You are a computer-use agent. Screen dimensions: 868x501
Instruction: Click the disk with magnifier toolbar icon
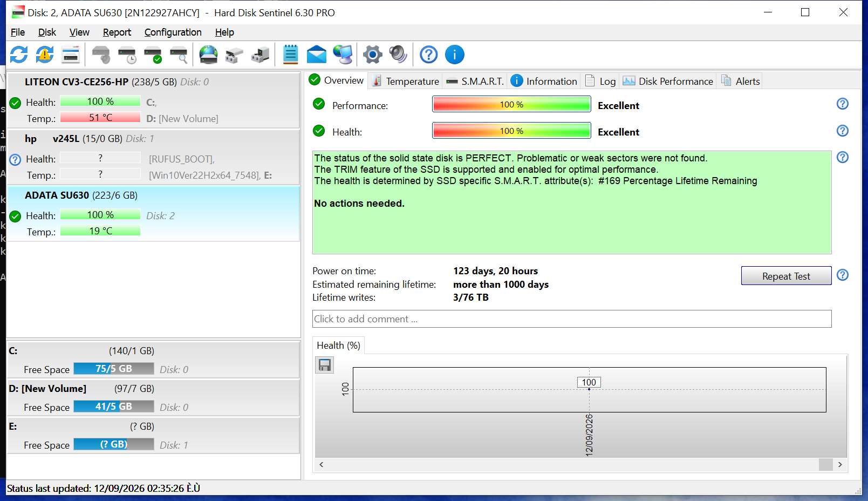(x=179, y=55)
